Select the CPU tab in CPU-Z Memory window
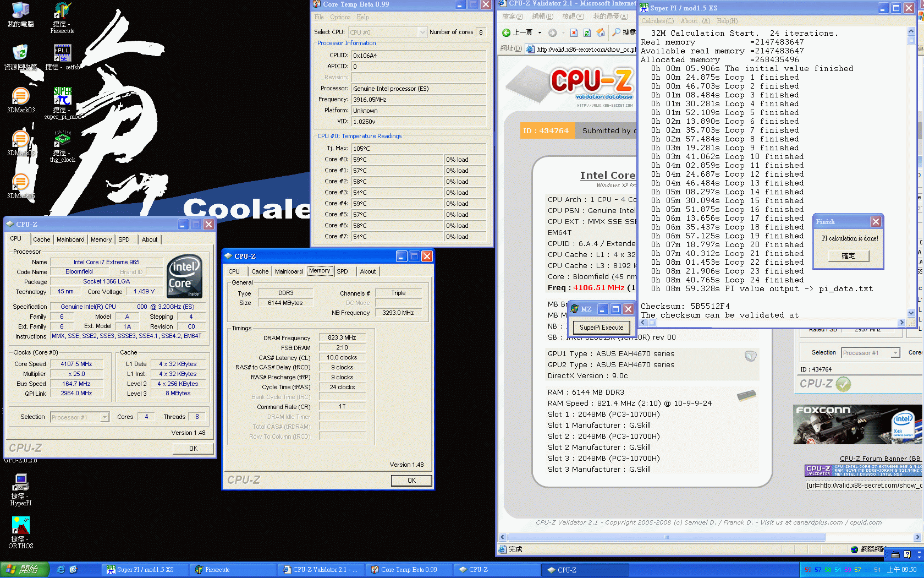 [x=234, y=271]
